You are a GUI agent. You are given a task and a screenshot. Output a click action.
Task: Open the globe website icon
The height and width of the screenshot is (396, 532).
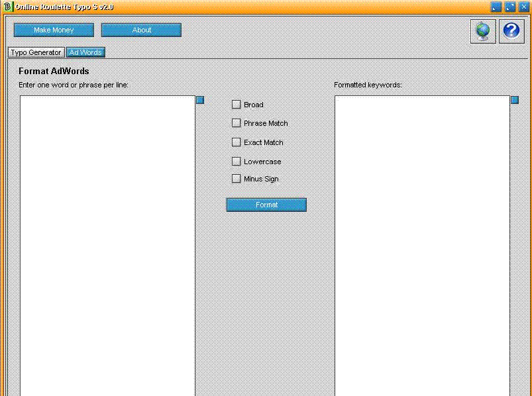tap(483, 31)
